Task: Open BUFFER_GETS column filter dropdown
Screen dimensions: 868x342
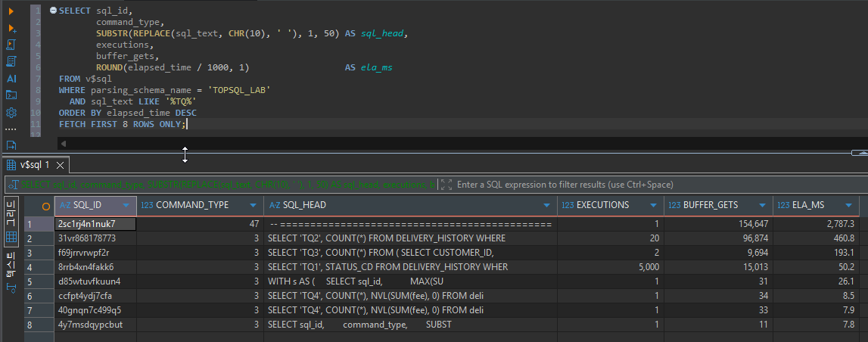Action: pyautogui.click(x=762, y=205)
